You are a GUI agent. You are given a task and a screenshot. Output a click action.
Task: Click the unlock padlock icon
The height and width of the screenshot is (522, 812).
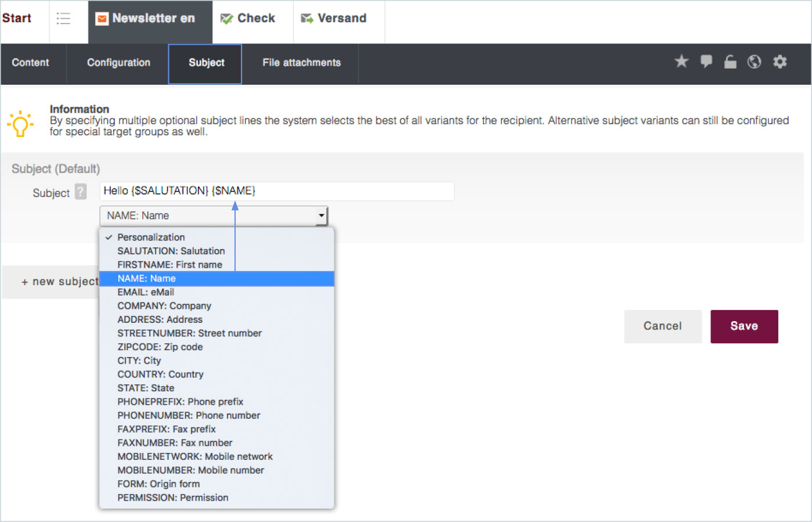point(730,62)
